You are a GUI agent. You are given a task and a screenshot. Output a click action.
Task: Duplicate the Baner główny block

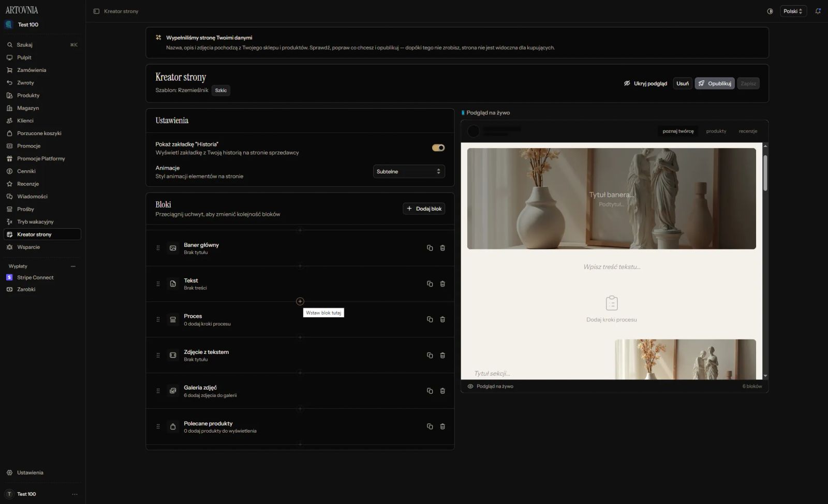pyautogui.click(x=430, y=248)
